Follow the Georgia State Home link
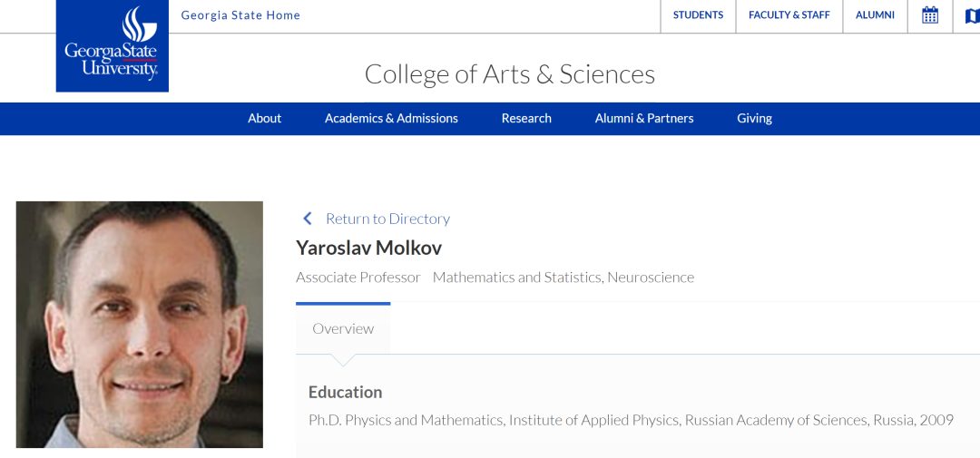The height and width of the screenshot is (458, 980). click(240, 15)
